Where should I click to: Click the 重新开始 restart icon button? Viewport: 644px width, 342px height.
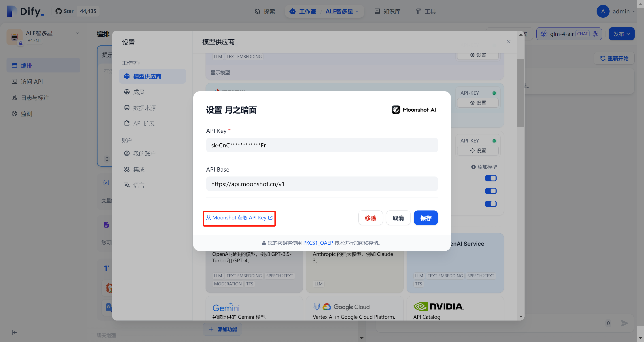(x=614, y=58)
